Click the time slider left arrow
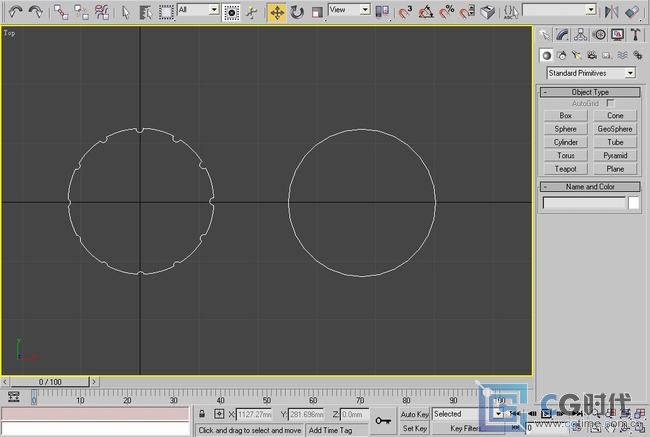Screen dimensions: 650x437 click(x=5, y=381)
